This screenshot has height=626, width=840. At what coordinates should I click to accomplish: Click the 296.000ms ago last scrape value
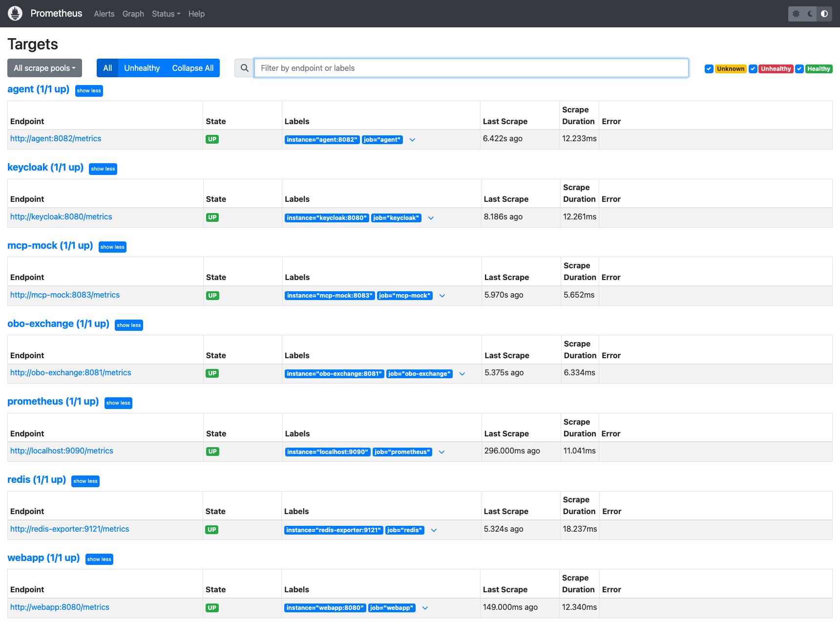(x=512, y=451)
